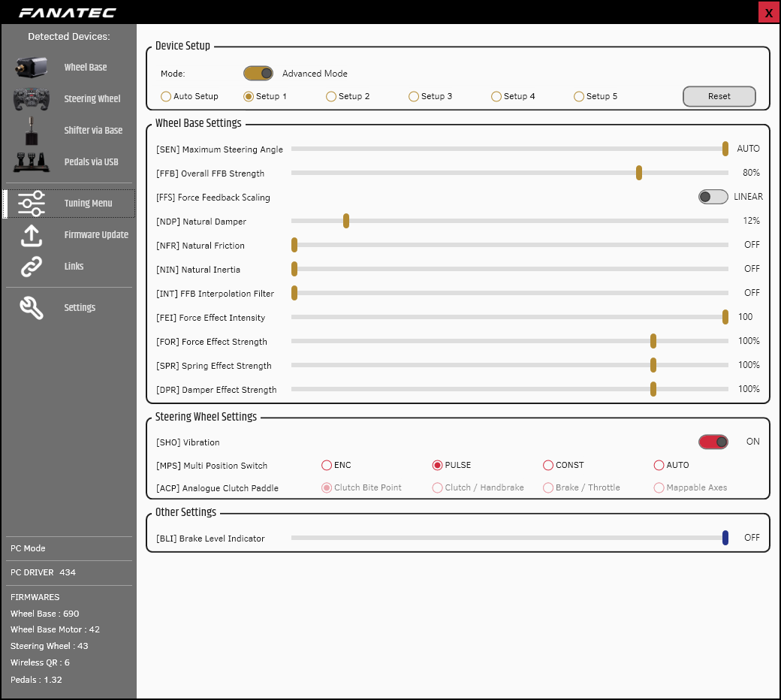781x700 pixels.
Task: Select the Steering Wheel device icon
Action: pos(32,98)
